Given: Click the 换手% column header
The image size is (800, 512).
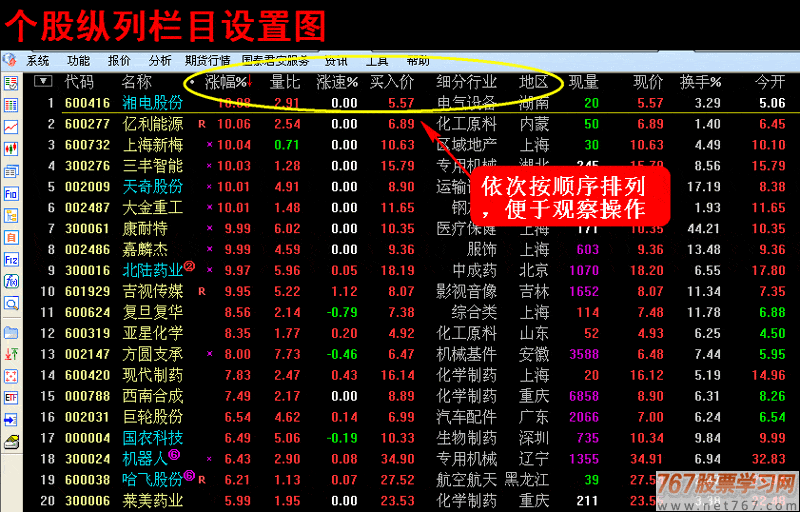Looking at the screenshot, I should tap(700, 82).
